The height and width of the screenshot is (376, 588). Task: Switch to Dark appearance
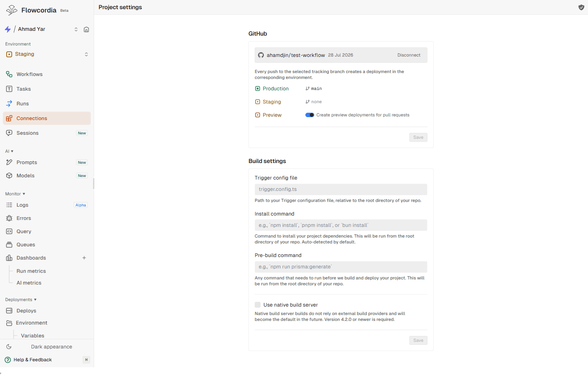pyautogui.click(x=47, y=347)
